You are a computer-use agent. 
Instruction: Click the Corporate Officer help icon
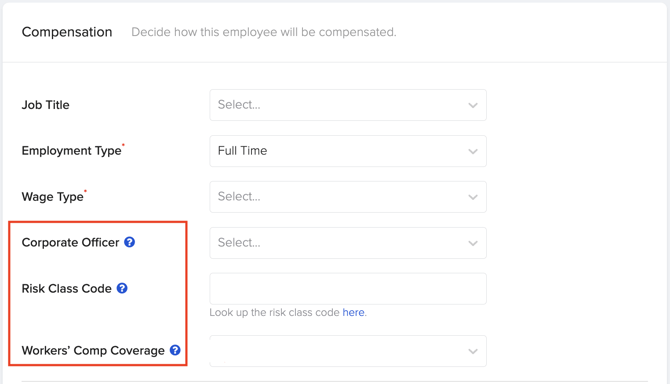click(129, 242)
